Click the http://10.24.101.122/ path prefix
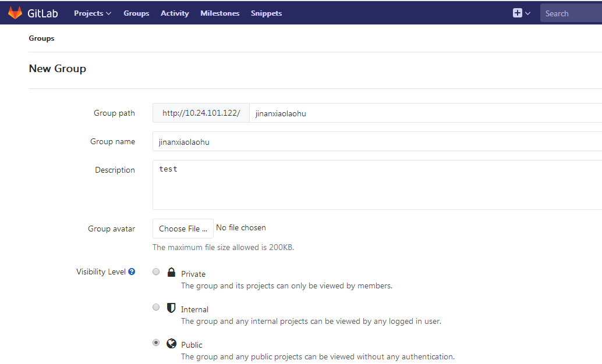The height and width of the screenshot is (364, 602). click(x=201, y=113)
